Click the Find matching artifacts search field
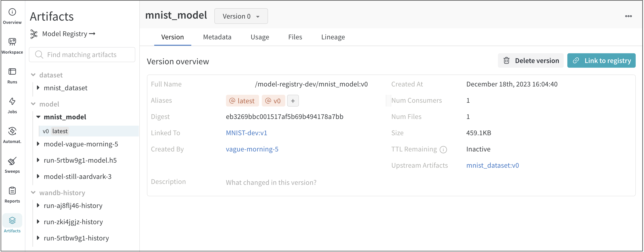This screenshot has width=644, height=252. point(82,55)
